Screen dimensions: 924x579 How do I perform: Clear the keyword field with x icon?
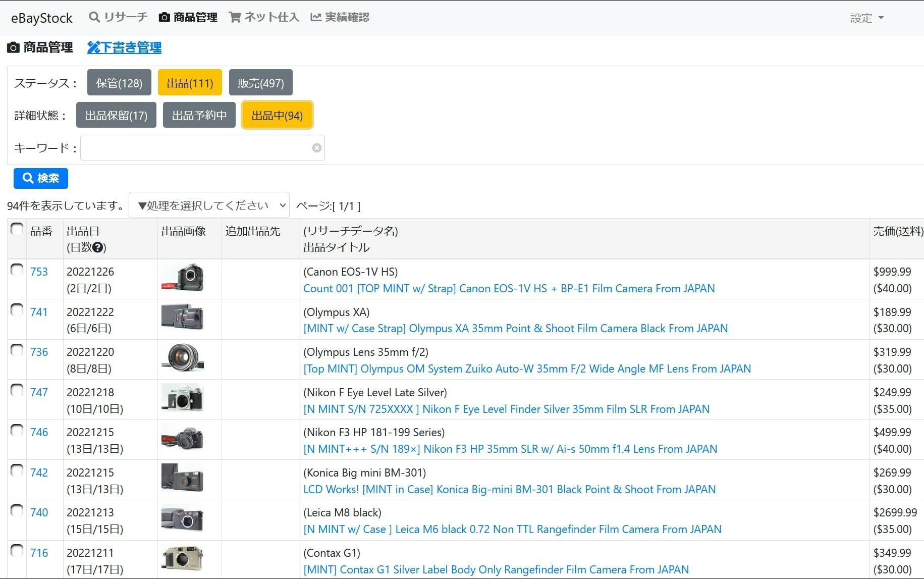(x=317, y=148)
